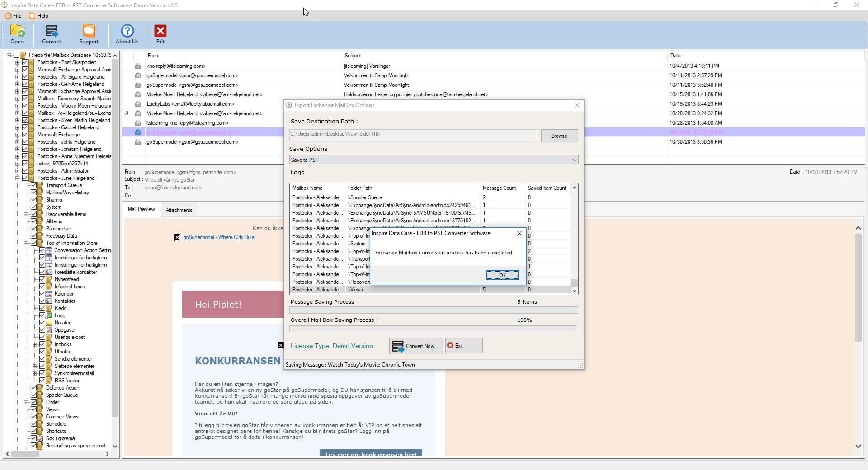Click the Overall Mail Box Saving progress bar
The height and width of the screenshot is (470, 868).
coord(434,329)
